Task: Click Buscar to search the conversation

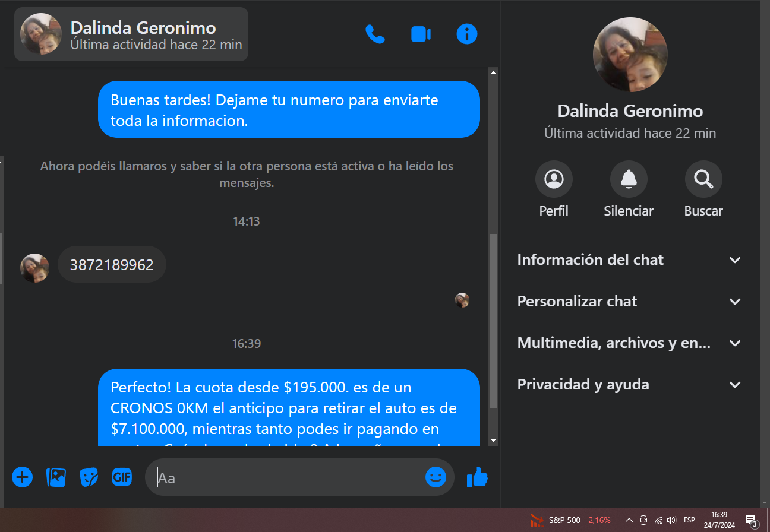Action: tap(703, 179)
